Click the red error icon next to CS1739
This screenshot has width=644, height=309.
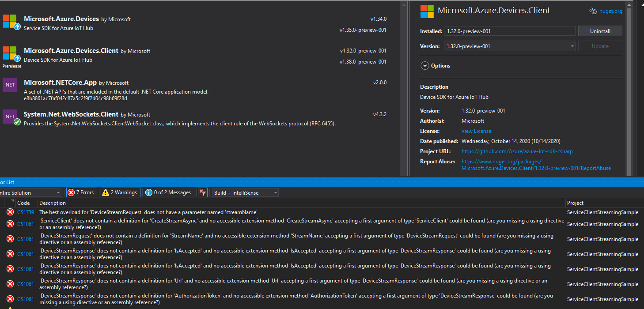coord(10,212)
